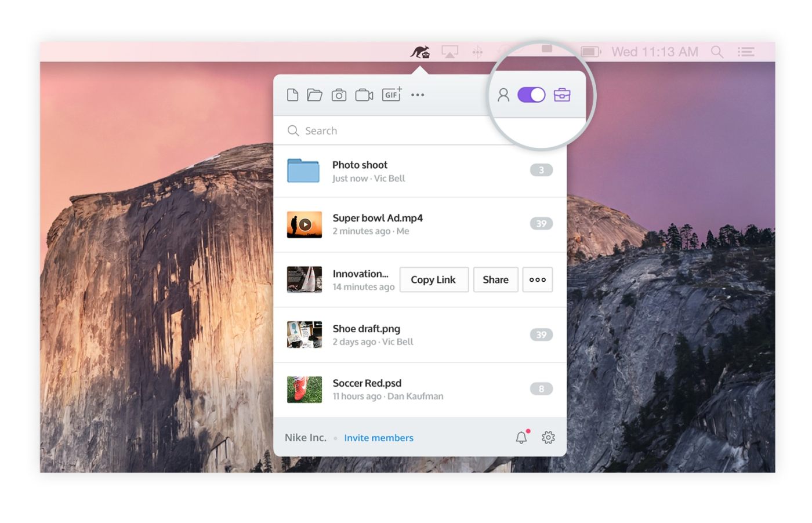Open the Soccer Red.psd thumbnail
The width and height of the screenshot is (812, 523).
pos(304,389)
